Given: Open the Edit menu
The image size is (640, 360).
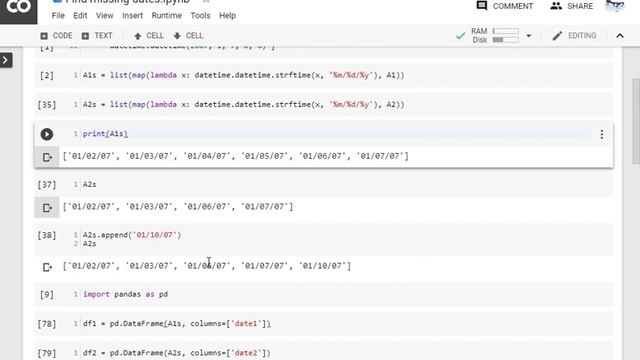Looking at the screenshot, I should [80, 16].
